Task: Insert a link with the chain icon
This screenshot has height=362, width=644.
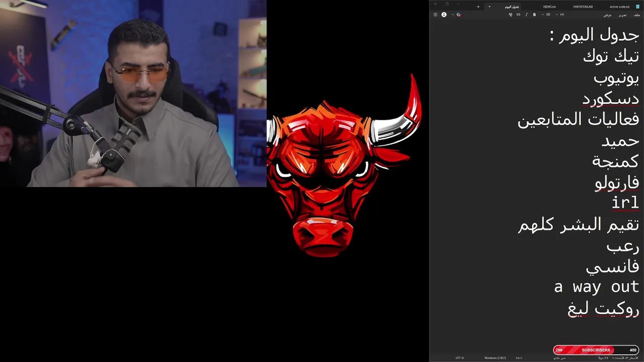Action: (518, 15)
